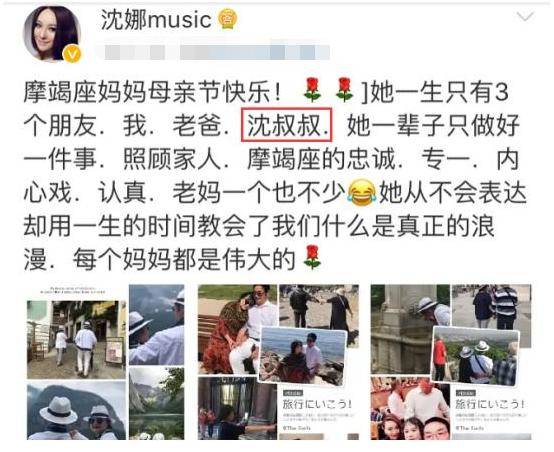Click the second rose emoji before 她一生
The width and height of the screenshot is (554, 452).
[x=344, y=91]
